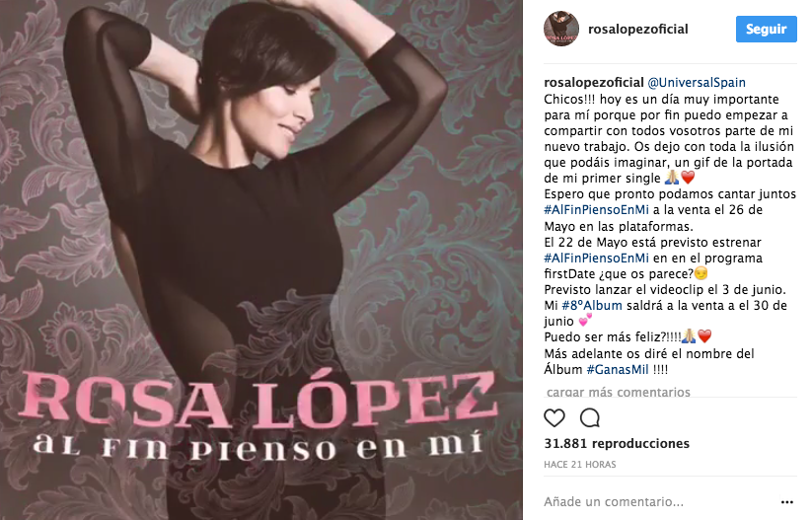The image size is (812, 520).
Task: Like the post with the heart icon
Action: [x=554, y=418]
